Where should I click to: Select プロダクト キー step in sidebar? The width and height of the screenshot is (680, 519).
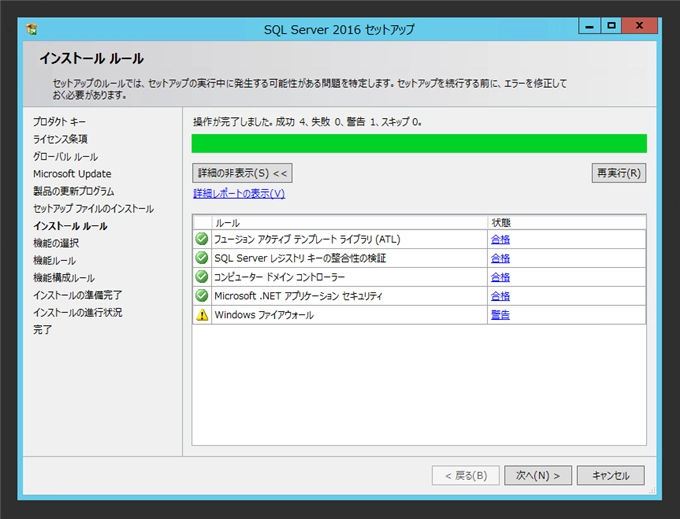tap(59, 122)
